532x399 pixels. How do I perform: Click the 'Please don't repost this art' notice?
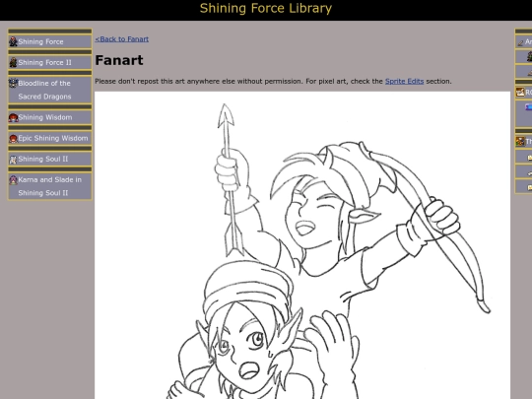point(273,82)
